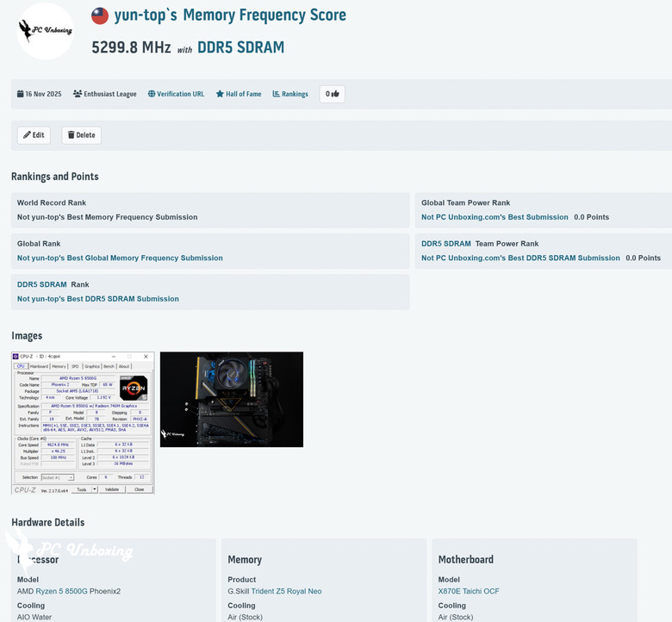The height and width of the screenshot is (622, 672).
Task: Open the X870E Taichi OCF motherboard link
Action: (x=469, y=591)
